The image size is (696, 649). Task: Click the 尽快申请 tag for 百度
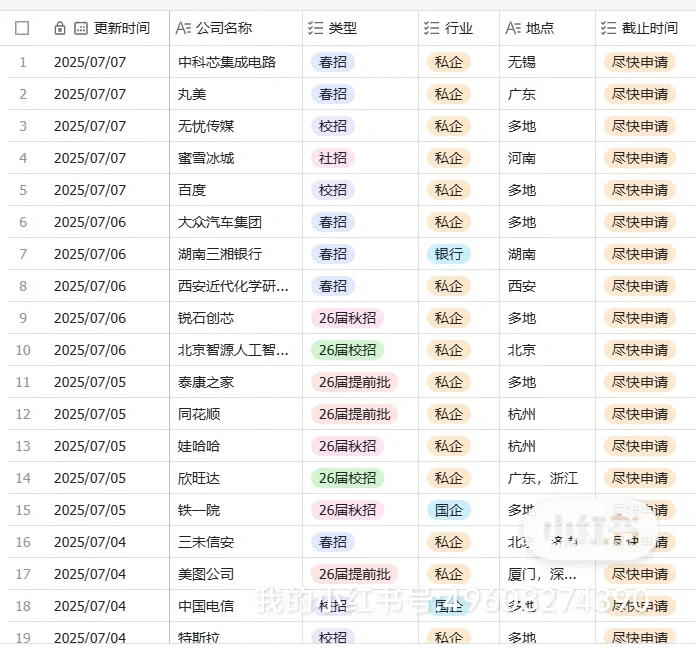coord(640,190)
